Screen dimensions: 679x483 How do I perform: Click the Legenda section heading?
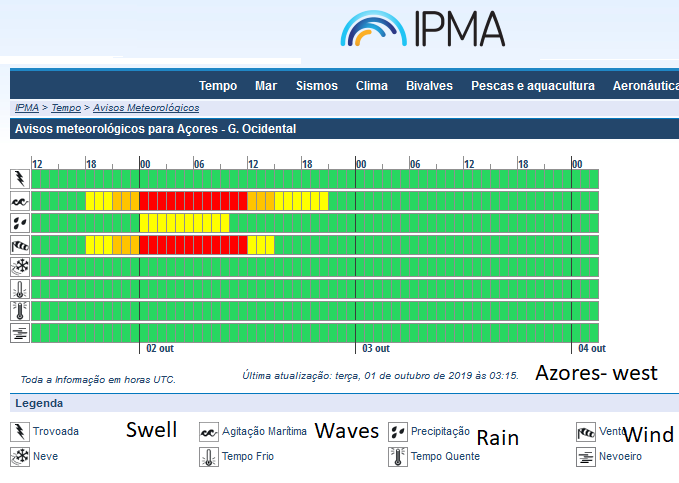(x=39, y=403)
